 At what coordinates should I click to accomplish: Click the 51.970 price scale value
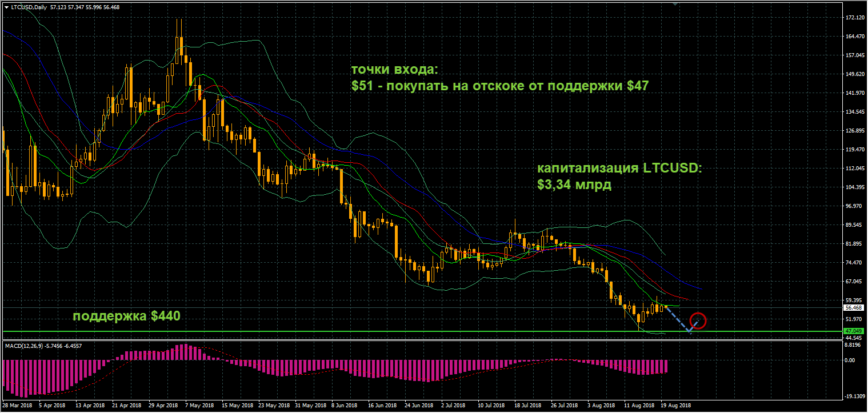(x=854, y=319)
